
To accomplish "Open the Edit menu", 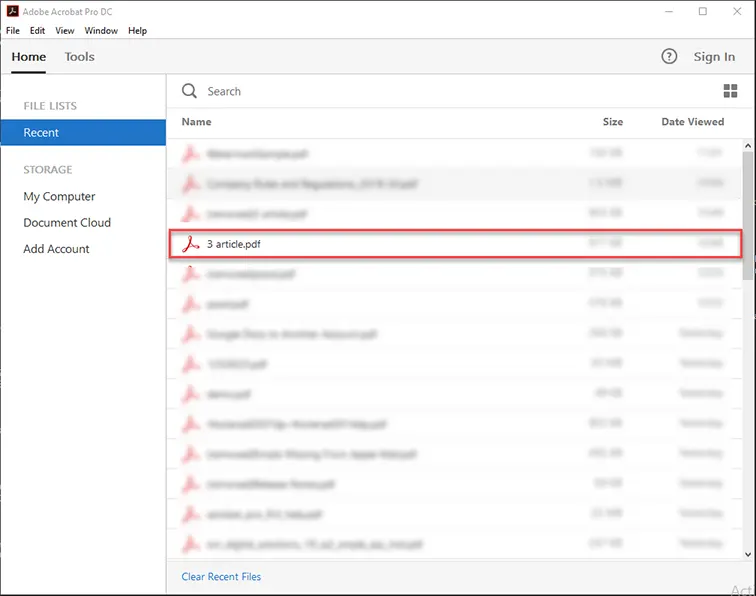I will [37, 31].
